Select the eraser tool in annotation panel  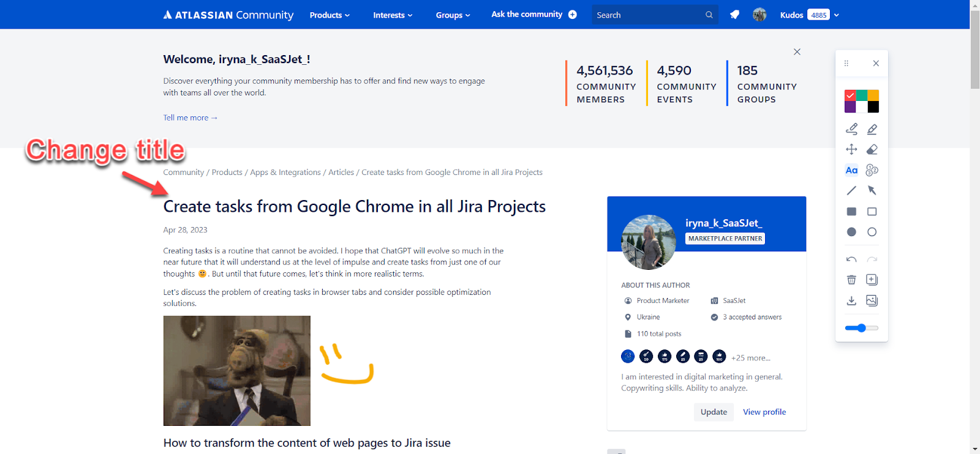click(872, 149)
